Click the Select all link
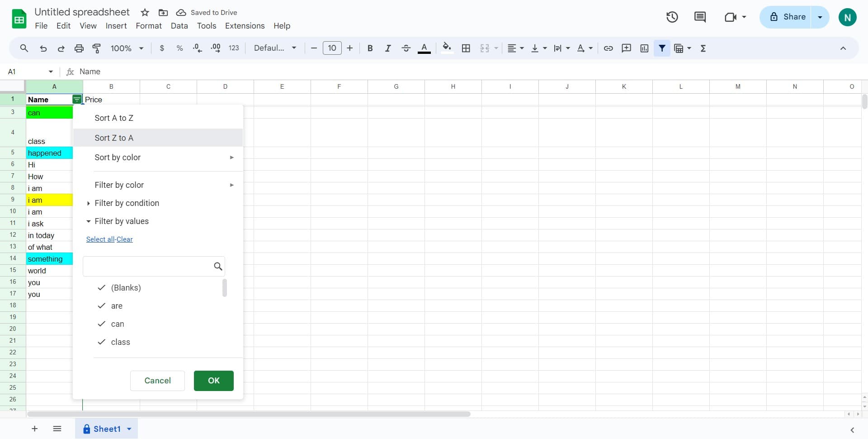This screenshot has height=439, width=868. coord(100,239)
